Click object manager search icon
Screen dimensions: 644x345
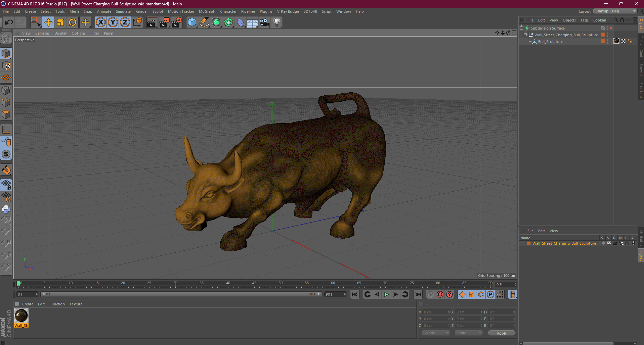click(x=615, y=20)
